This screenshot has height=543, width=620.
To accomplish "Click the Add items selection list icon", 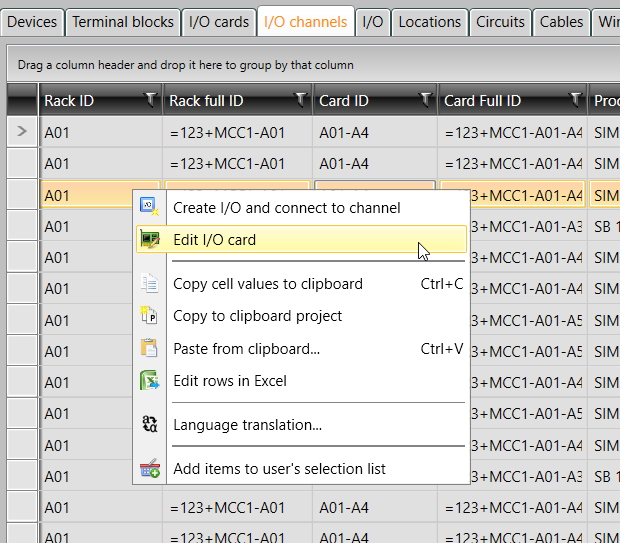I will pyautogui.click(x=149, y=468).
